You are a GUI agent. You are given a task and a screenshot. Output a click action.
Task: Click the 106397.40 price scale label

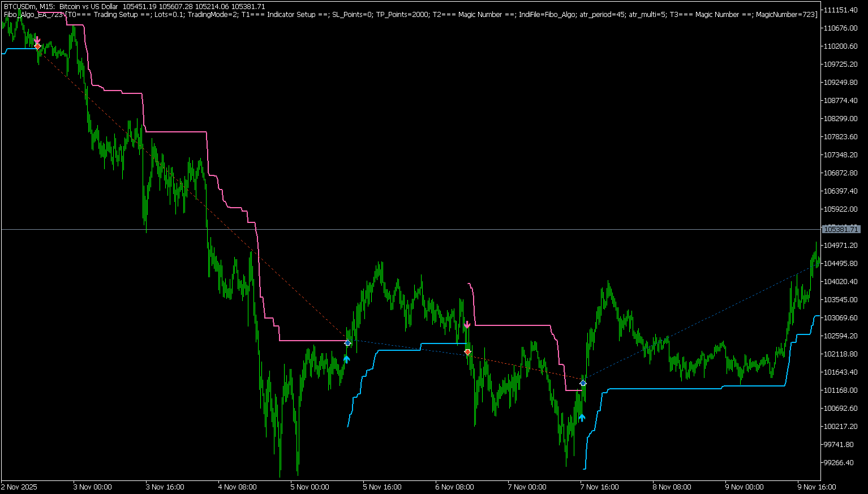pyautogui.click(x=841, y=191)
